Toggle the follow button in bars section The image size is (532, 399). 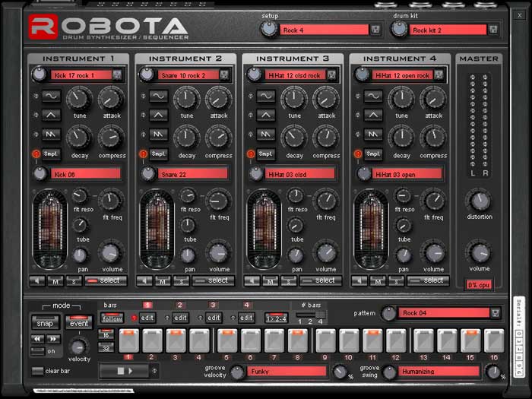(x=112, y=318)
